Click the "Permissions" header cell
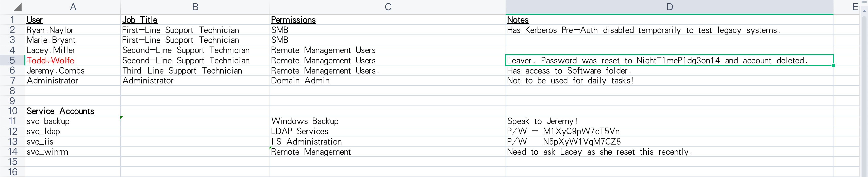868x177 pixels. [x=388, y=20]
